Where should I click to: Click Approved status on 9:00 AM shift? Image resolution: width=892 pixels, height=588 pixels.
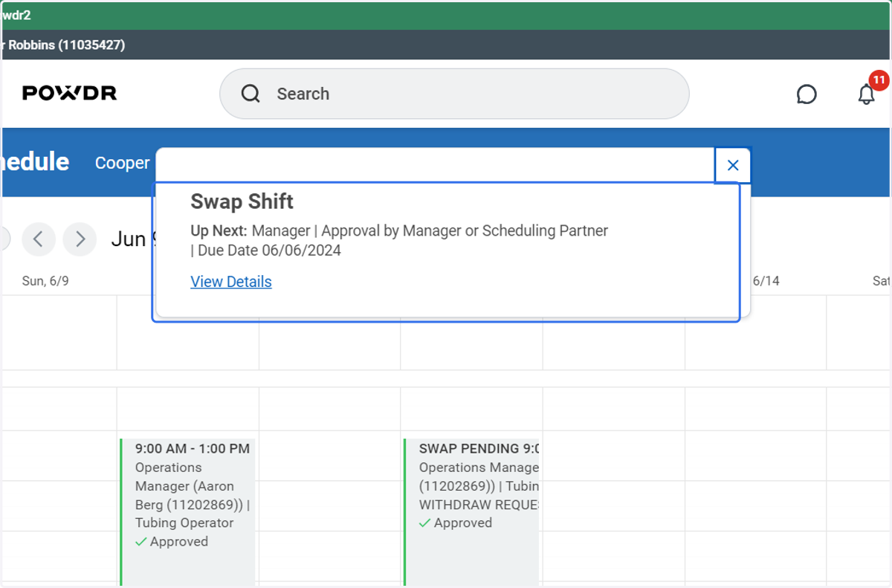pyautogui.click(x=172, y=541)
